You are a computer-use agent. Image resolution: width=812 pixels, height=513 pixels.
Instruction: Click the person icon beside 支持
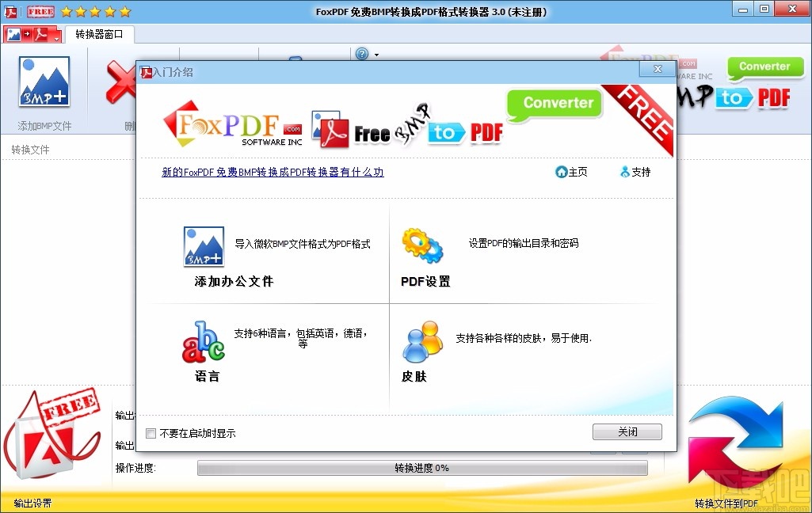(x=625, y=172)
